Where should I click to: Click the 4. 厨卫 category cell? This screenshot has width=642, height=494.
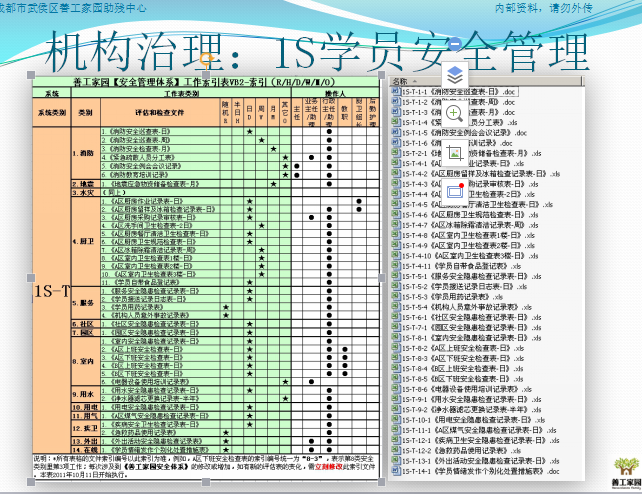point(86,241)
